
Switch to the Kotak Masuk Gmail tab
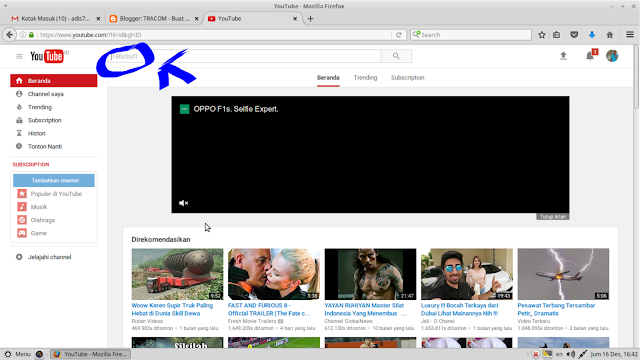(x=55, y=19)
